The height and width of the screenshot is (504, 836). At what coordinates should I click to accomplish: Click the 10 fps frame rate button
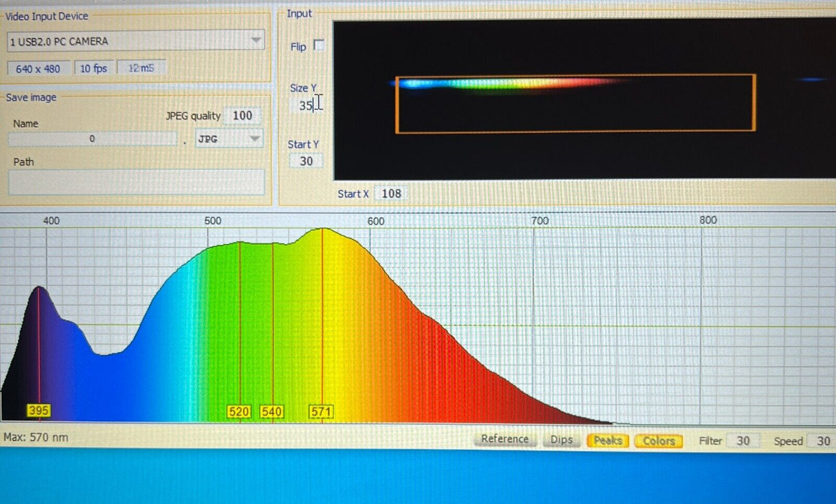coord(94,68)
